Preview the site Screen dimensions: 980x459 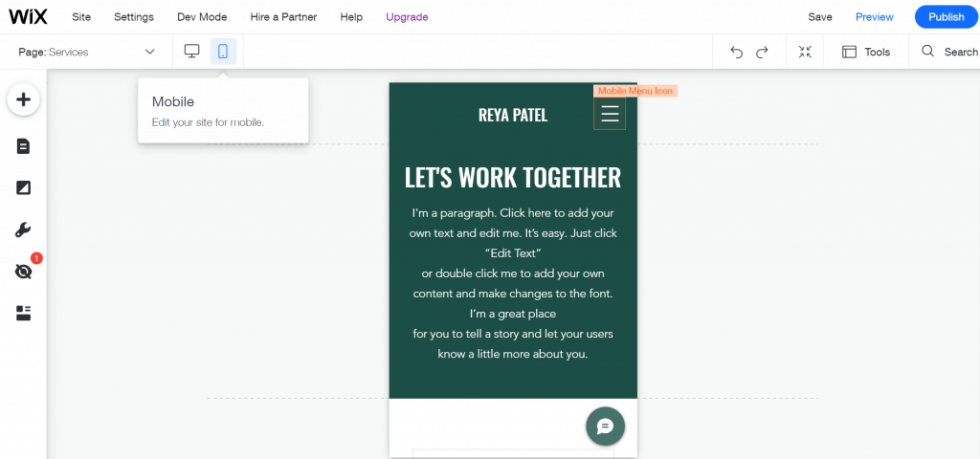coord(875,17)
